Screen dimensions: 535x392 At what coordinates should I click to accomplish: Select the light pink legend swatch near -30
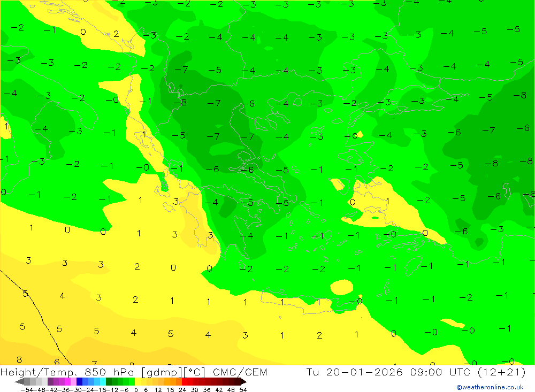pyautogui.click(x=73, y=382)
